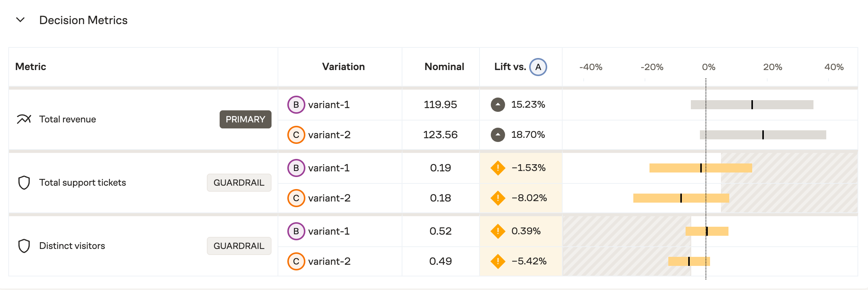The image size is (868, 290).
Task: Click the shield icon next to Distinct visitors
Action: click(x=24, y=246)
